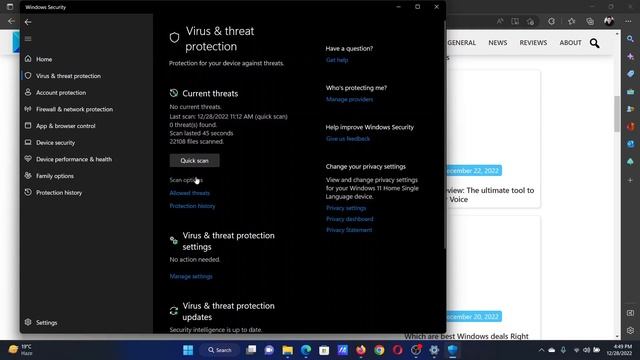
Task: Open NEWS menu on the browser webpage
Action: pos(498,42)
